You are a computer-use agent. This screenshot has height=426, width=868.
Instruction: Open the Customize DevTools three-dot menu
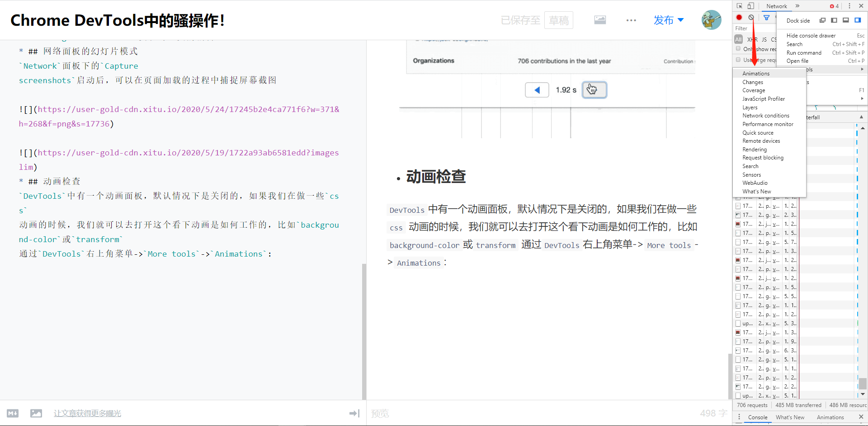coord(849,6)
